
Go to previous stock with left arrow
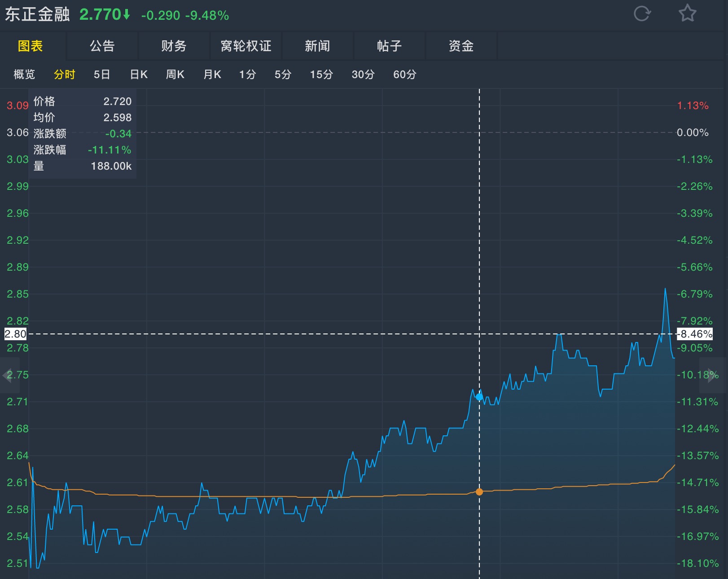(x=7, y=375)
